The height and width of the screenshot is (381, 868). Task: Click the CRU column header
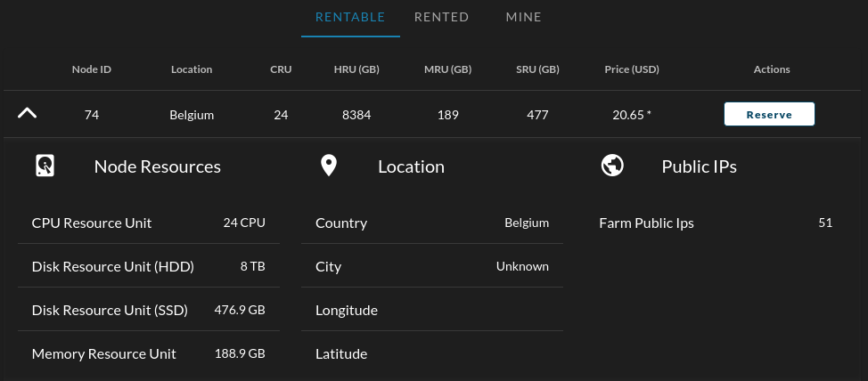pos(281,69)
